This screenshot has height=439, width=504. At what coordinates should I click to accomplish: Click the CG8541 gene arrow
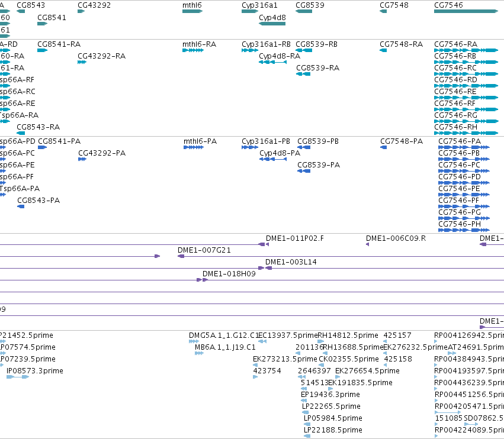click(43, 24)
